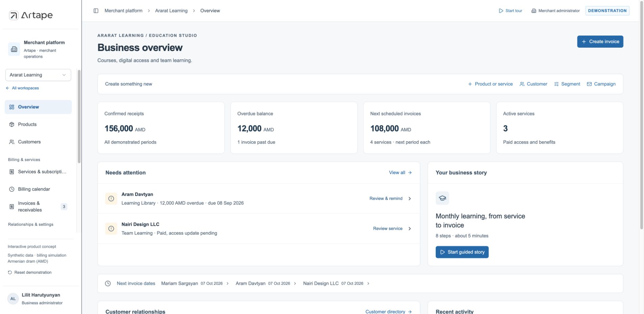The height and width of the screenshot is (314, 644).
Task: Click chevron after Aram Davtyan 07 Oct 2026
Action: pos(295,284)
